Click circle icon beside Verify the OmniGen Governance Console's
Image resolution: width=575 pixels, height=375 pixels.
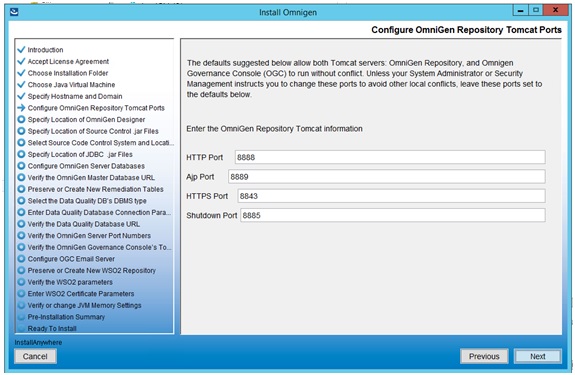click(21, 247)
